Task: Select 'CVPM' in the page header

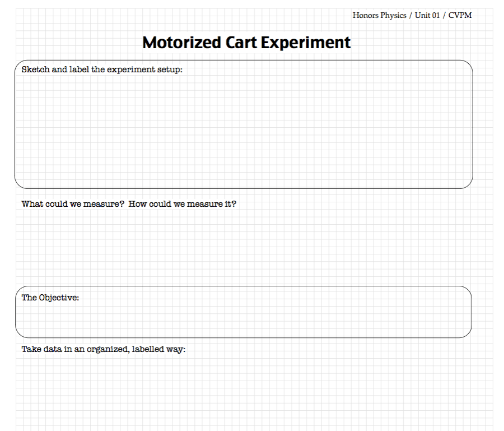Action: tap(460, 15)
